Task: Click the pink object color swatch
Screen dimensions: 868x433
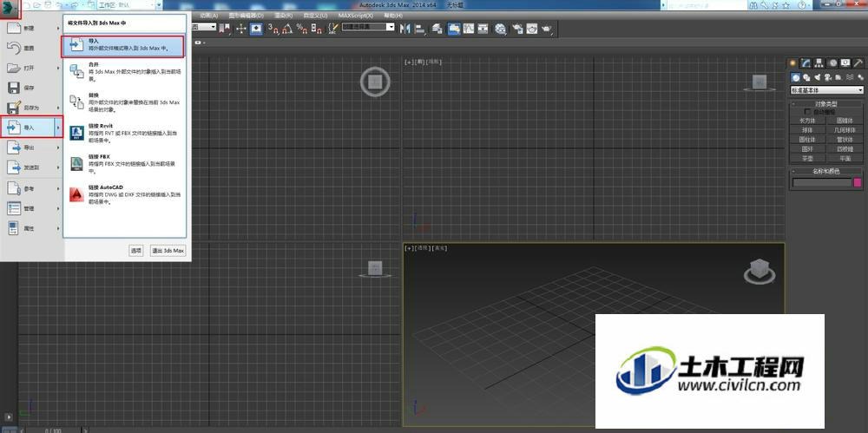Action: coord(858,182)
